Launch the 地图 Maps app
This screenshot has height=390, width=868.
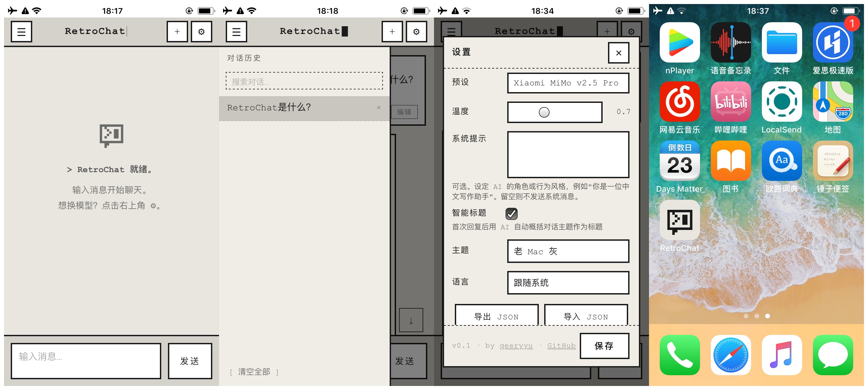(833, 102)
